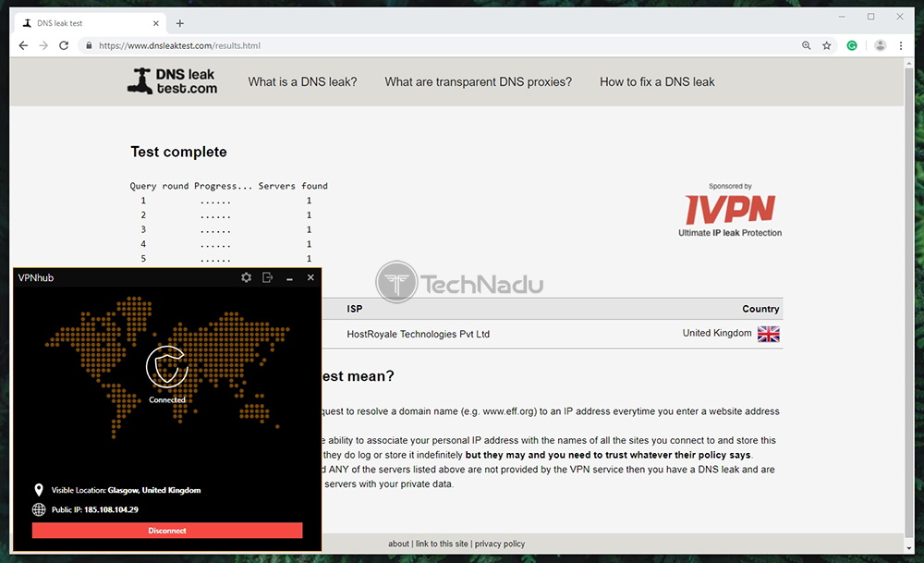924x563 pixels.
Task: Open VPNhub settings gear
Action: click(247, 277)
